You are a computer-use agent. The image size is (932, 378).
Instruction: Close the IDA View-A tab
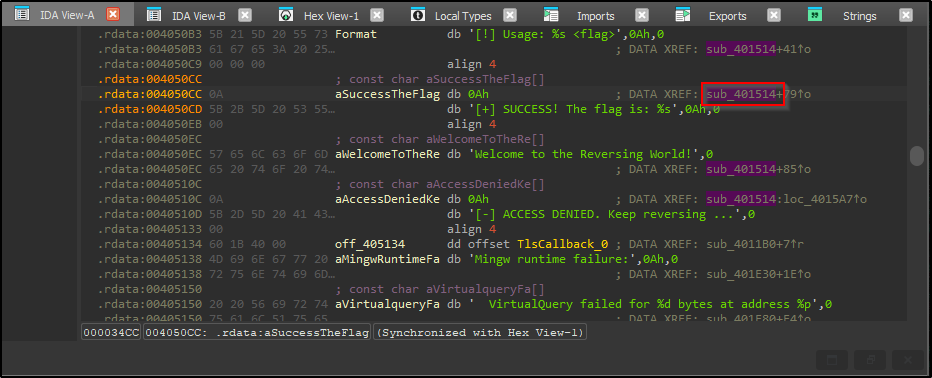pos(113,15)
